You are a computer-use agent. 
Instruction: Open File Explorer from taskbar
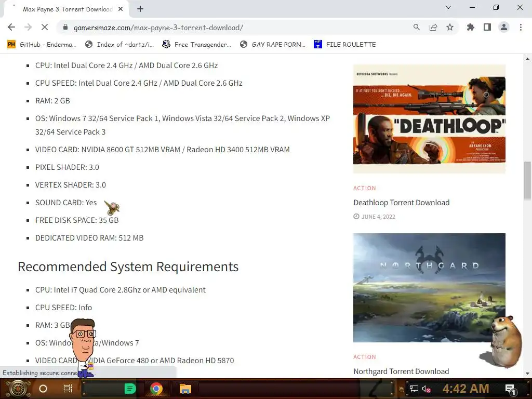click(185, 389)
